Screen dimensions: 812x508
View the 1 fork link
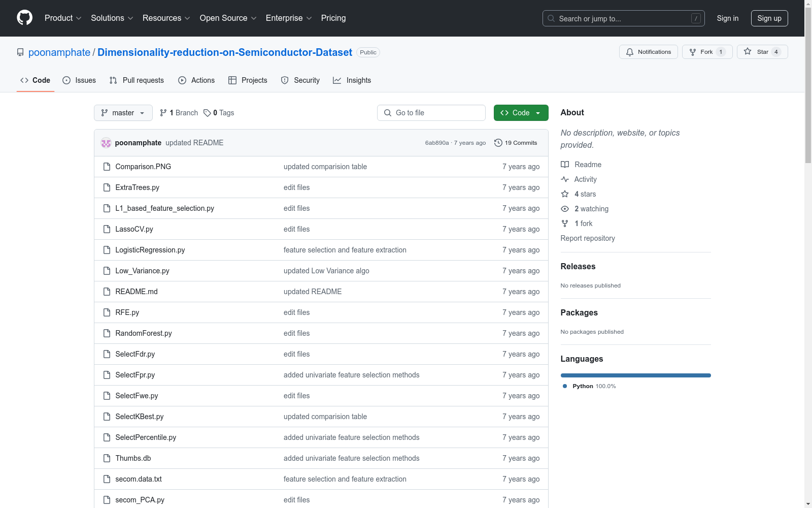[x=577, y=224]
